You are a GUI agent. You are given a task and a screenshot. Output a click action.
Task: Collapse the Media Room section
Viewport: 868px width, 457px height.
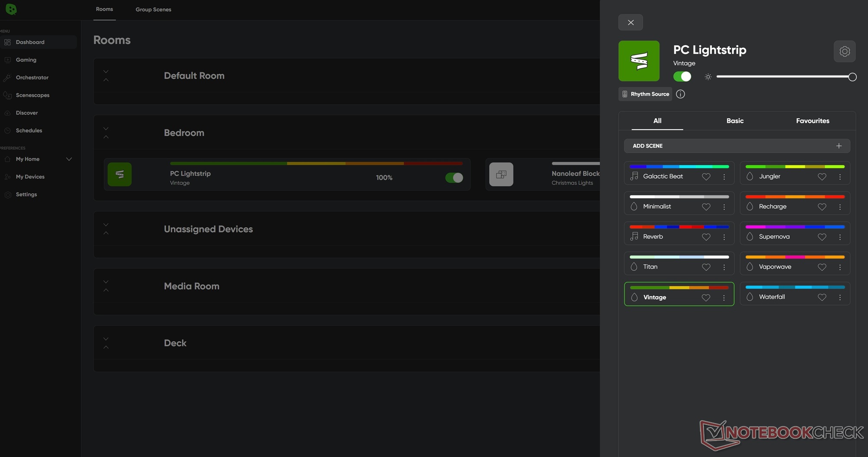tap(106, 286)
